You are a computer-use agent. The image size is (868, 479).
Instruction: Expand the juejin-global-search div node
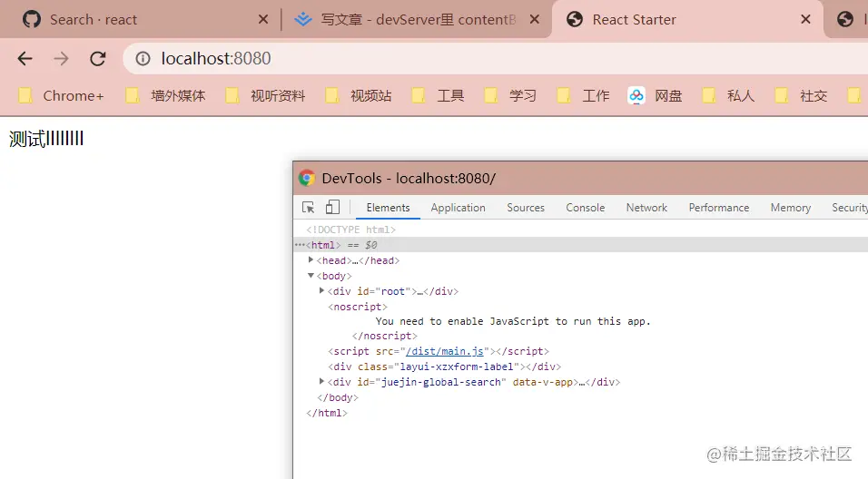click(x=321, y=382)
